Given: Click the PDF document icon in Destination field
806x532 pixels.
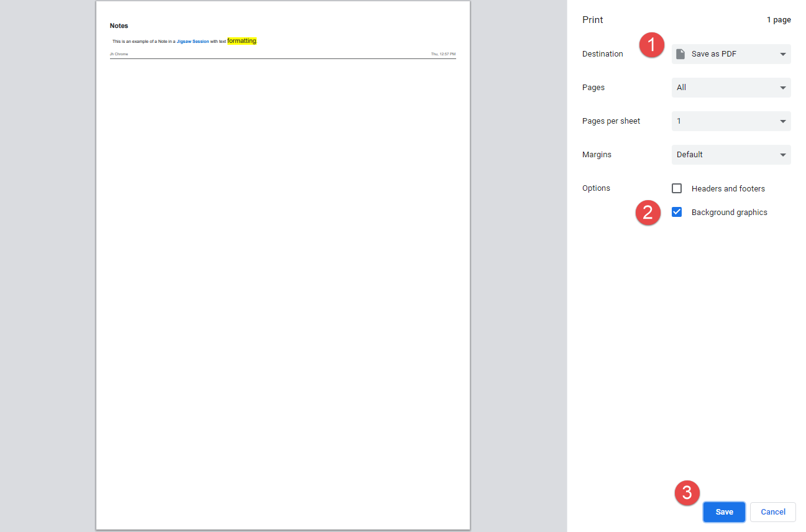Looking at the screenshot, I should pyautogui.click(x=680, y=54).
